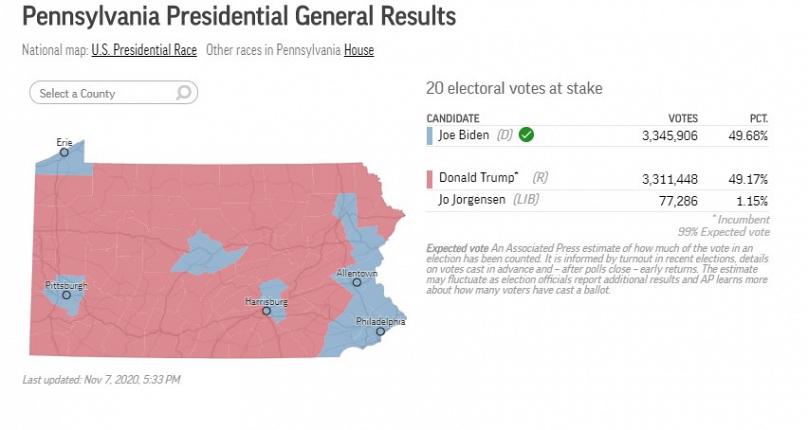Viewport: 808px width, 430px height.
Task: Select the Philadelphia city marker circle
Action: [380, 332]
